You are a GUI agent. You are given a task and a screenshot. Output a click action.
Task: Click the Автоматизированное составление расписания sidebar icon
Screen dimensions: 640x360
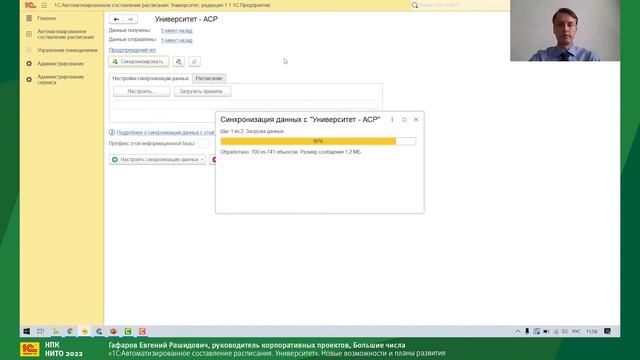pos(29,34)
